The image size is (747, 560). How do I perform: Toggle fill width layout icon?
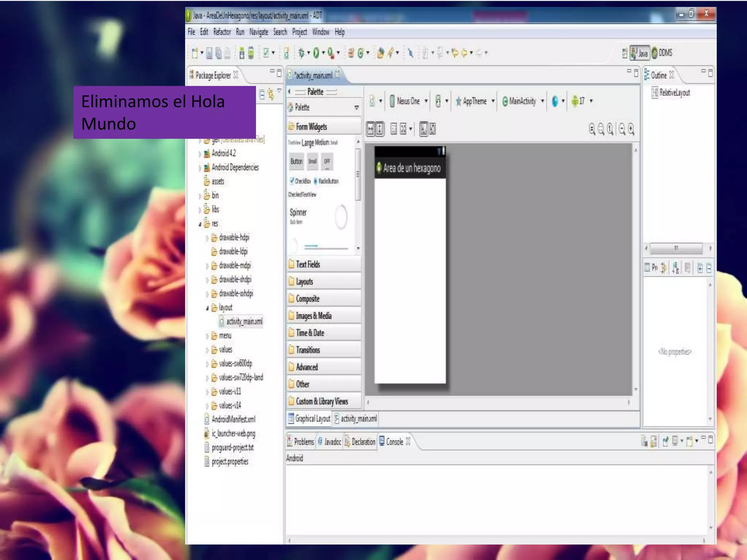370,129
